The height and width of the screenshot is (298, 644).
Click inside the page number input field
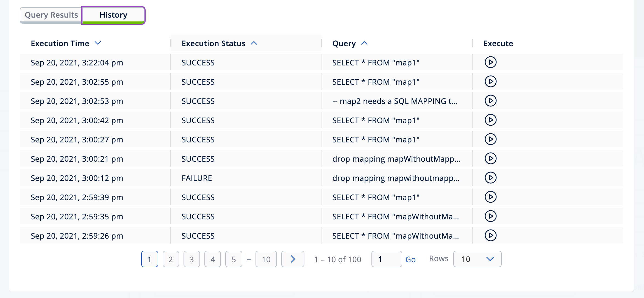point(386,259)
